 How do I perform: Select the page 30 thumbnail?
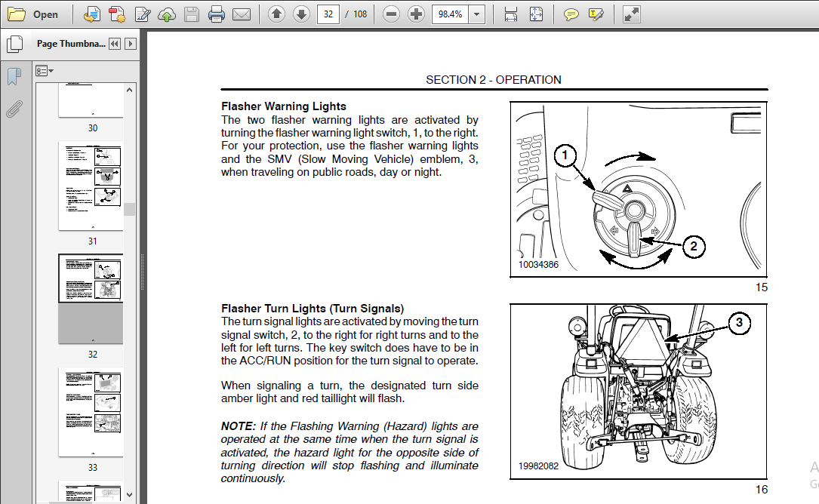tap(91, 100)
